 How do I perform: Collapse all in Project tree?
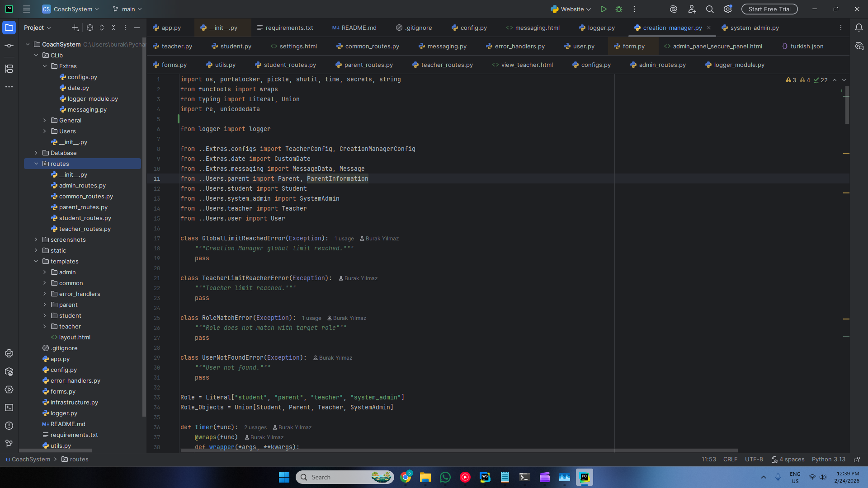[x=113, y=28]
